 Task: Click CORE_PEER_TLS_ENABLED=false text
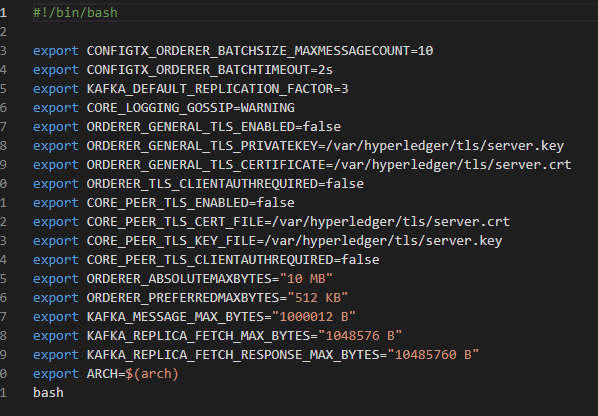coord(190,203)
